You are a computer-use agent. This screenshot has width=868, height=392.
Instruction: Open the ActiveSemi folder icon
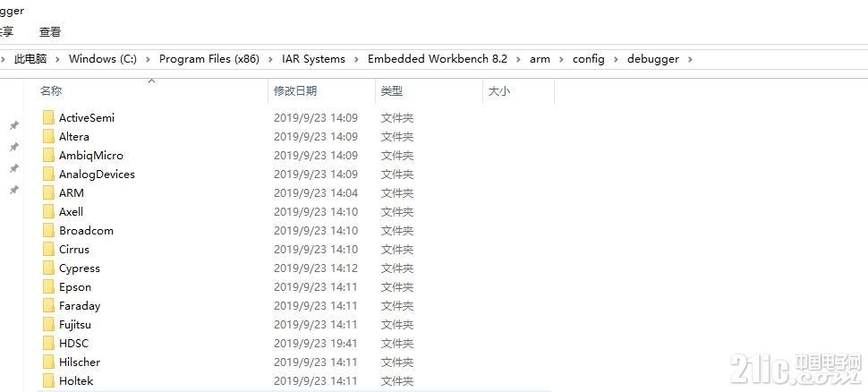48,117
